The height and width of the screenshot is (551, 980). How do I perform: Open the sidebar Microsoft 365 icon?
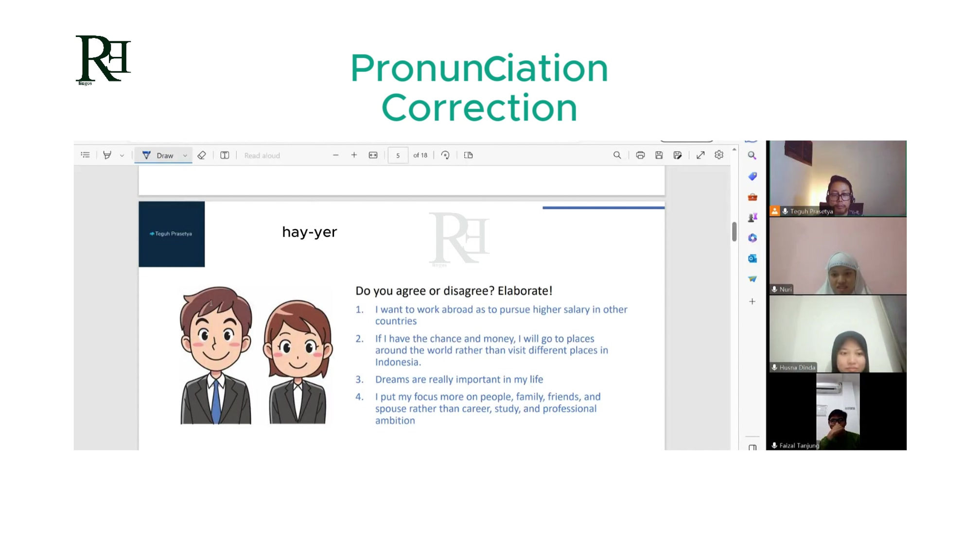(x=752, y=239)
